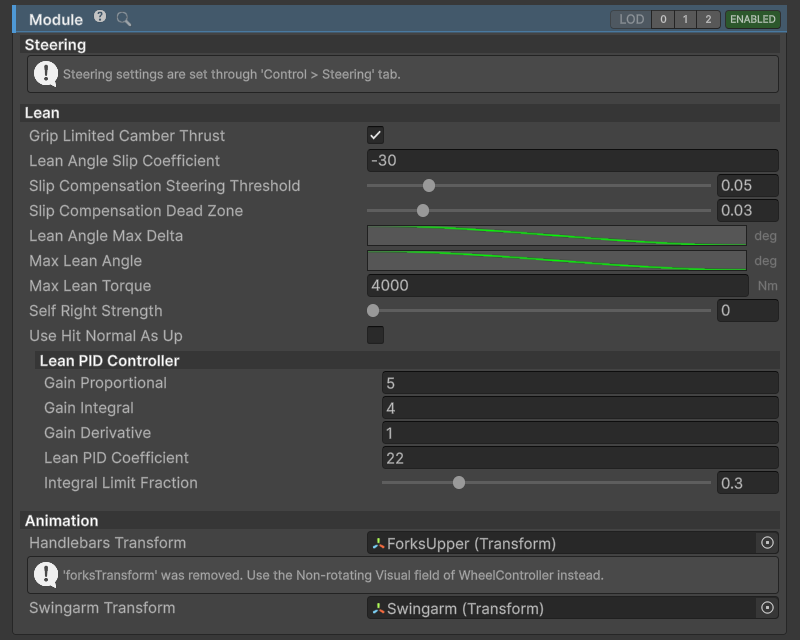Toggle LOD level 0 button
The image size is (800, 640).
coord(663,19)
